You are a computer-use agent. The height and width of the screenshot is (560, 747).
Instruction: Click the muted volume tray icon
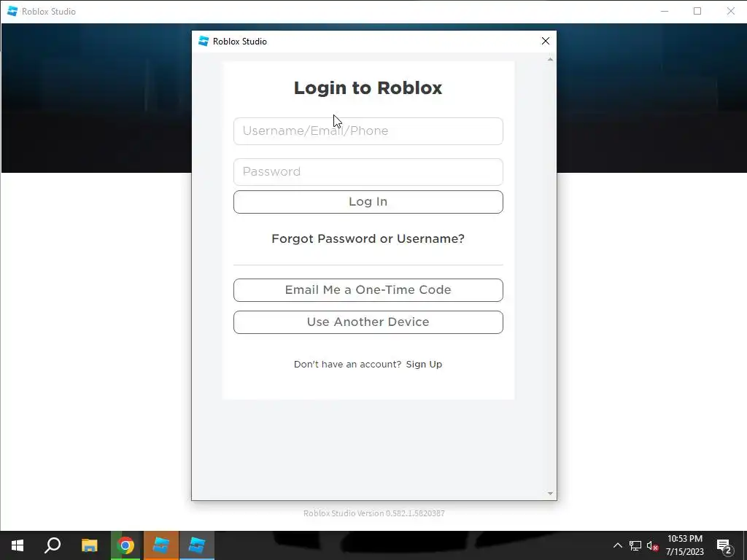coord(652,545)
